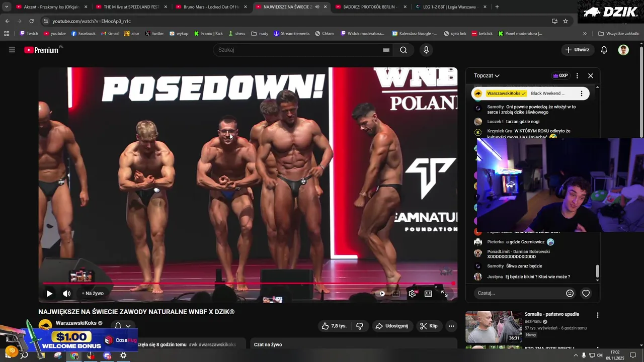644x362 pixels.
Task: Open the StreamElements bookmark
Action: coord(291,34)
